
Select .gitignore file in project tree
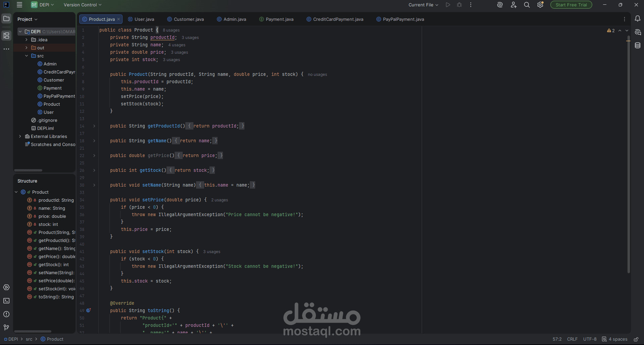(x=44, y=120)
